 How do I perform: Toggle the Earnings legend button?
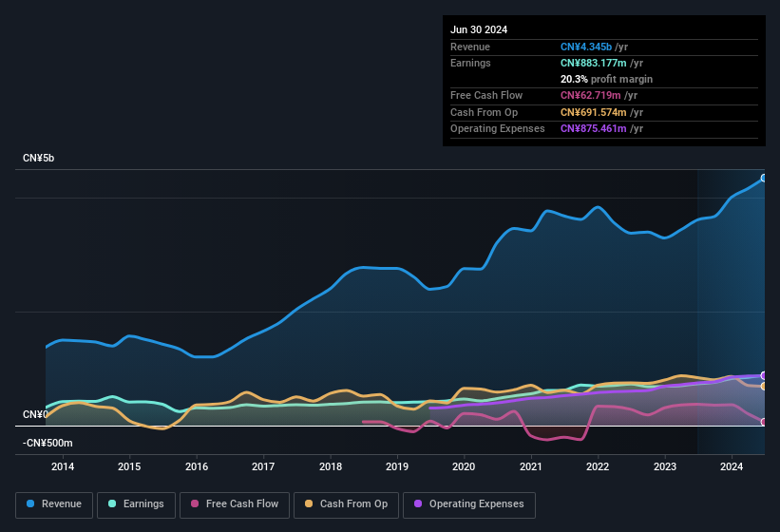[136, 504]
